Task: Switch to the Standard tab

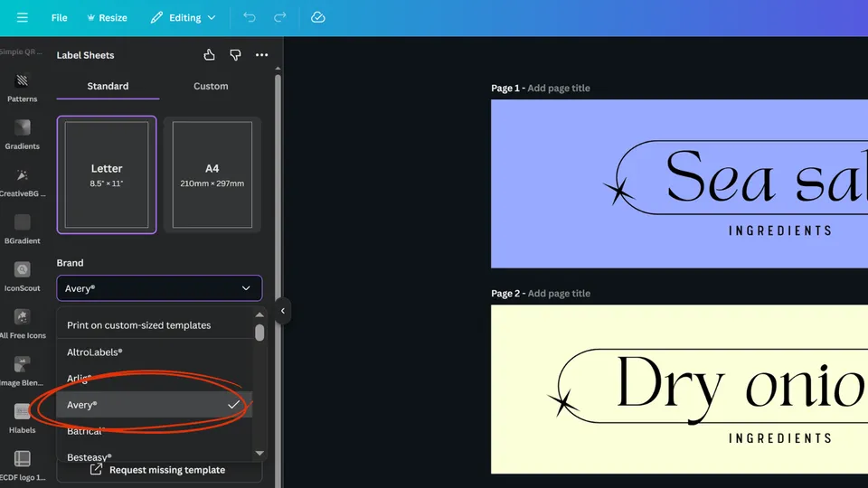Action: point(108,87)
